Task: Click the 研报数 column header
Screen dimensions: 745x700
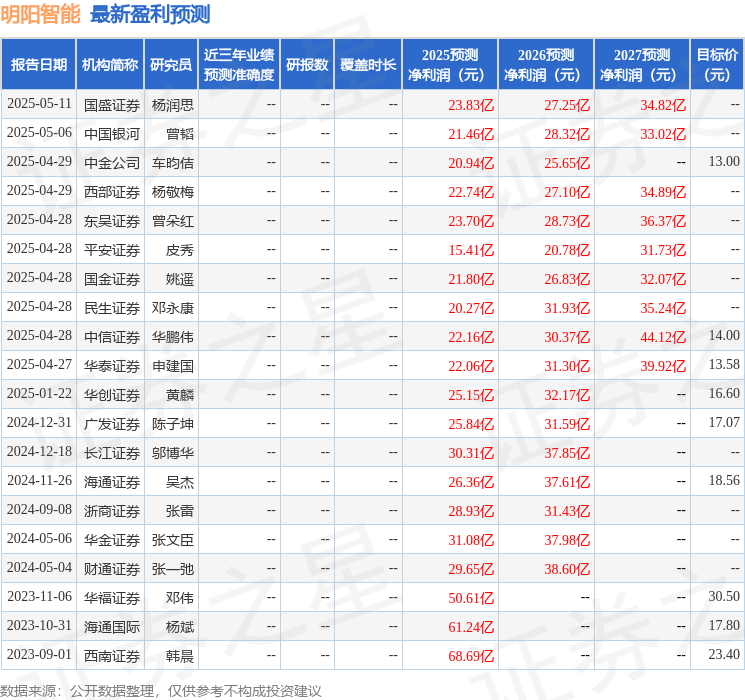Action: click(x=307, y=65)
